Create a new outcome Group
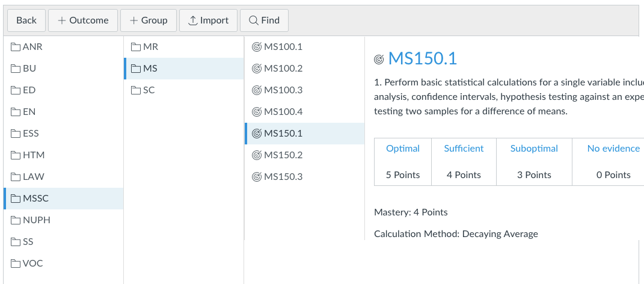Image resolution: width=644 pixels, height=284 pixels. click(148, 20)
